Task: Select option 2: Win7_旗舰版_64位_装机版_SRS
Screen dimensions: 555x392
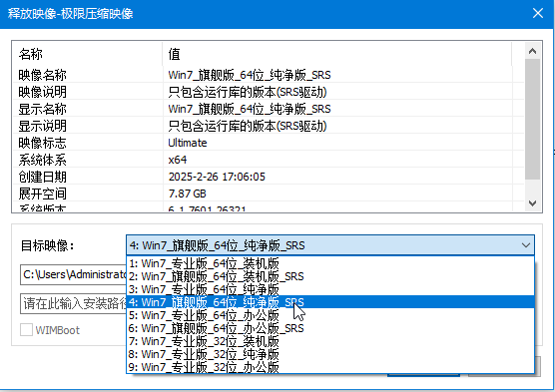Action: click(x=329, y=276)
